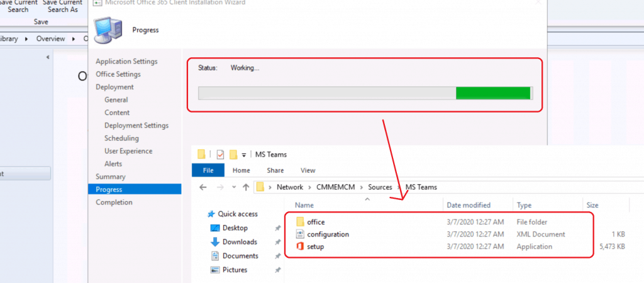Select General under Deployment
This screenshot has width=644, height=283.
coord(116,100)
